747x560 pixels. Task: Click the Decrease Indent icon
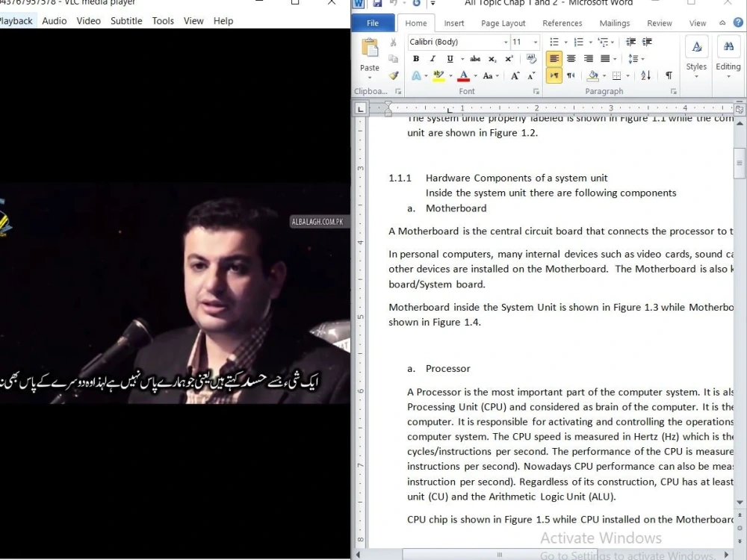point(630,42)
